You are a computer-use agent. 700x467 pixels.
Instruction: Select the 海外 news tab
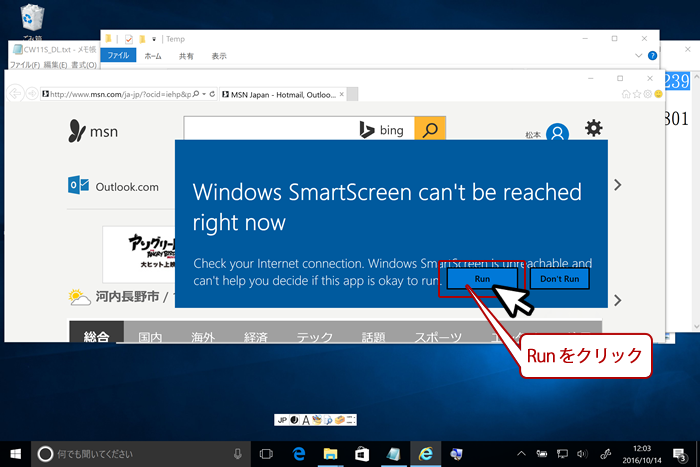click(203, 336)
